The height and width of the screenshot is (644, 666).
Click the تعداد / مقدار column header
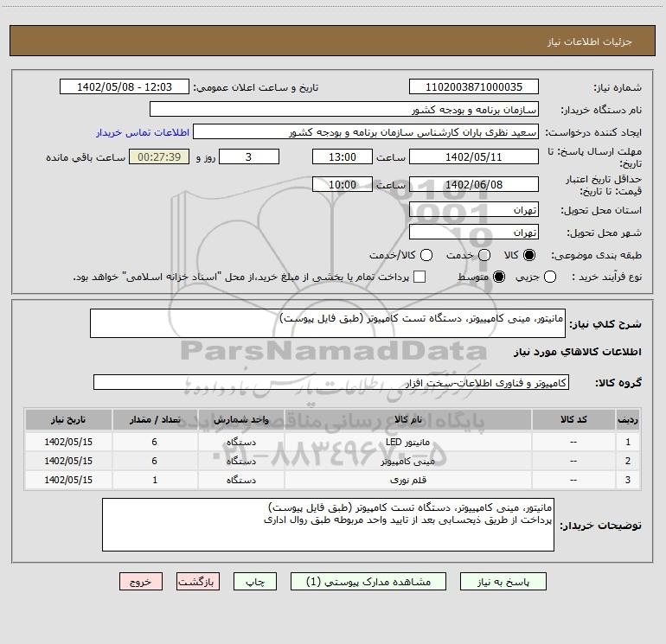(155, 419)
